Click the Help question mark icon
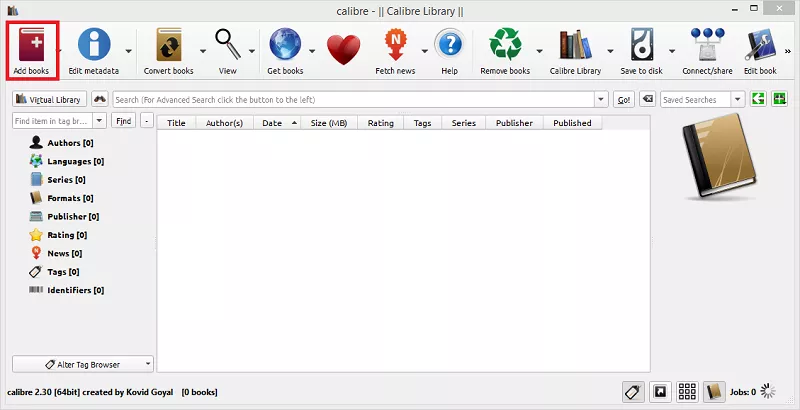Screen dimensions: 800x410 tap(449, 44)
